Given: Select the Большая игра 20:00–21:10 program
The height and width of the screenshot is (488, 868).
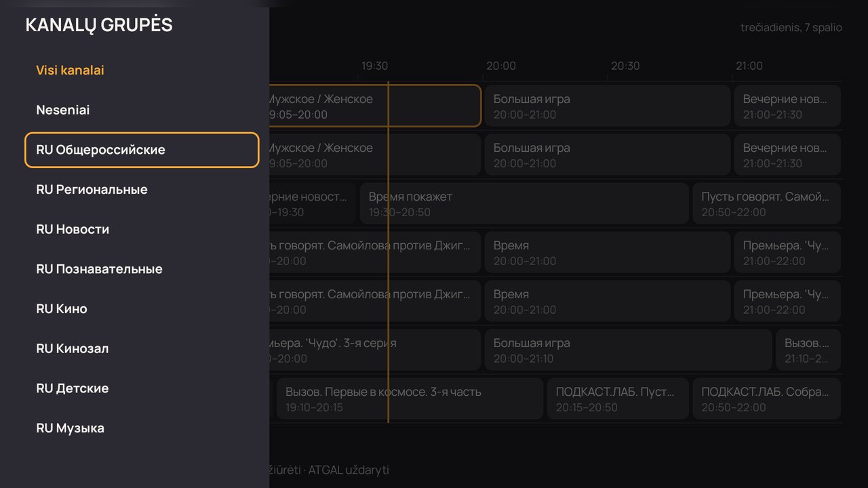Looking at the screenshot, I should 629,350.
